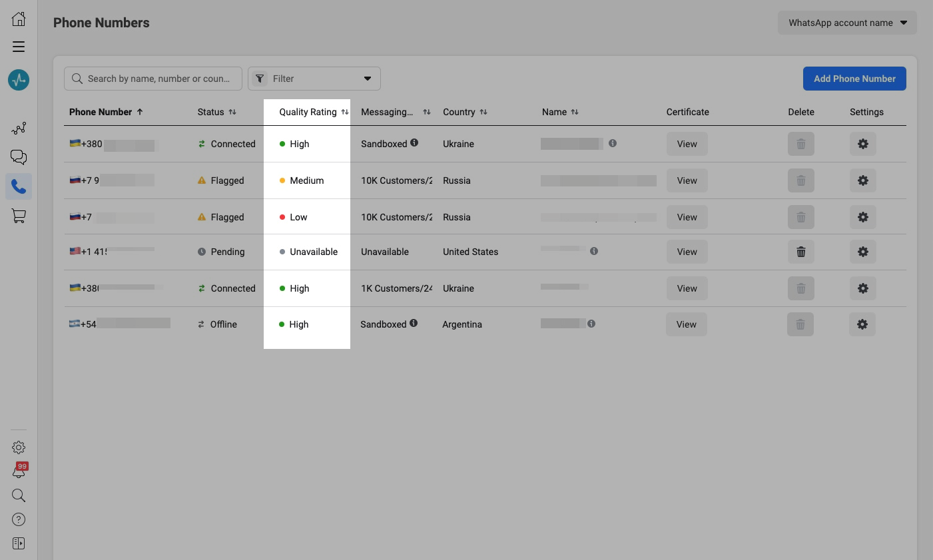Delete the United States phone number

pos(801,252)
